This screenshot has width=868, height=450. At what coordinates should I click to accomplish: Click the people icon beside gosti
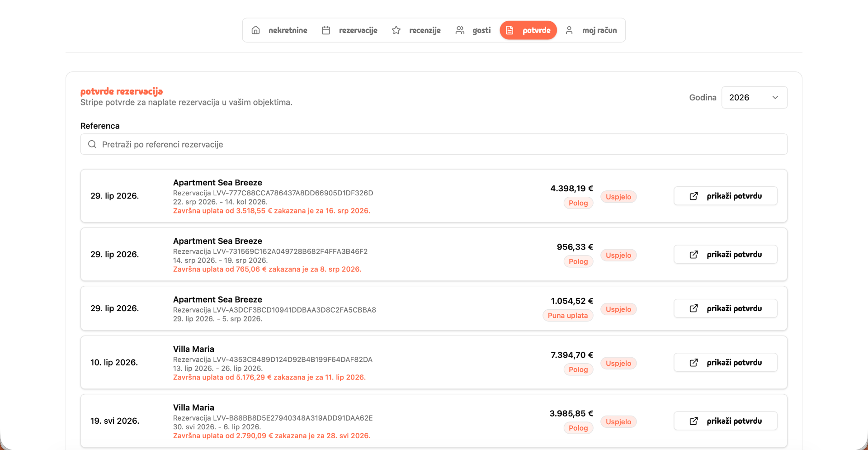(x=460, y=30)
